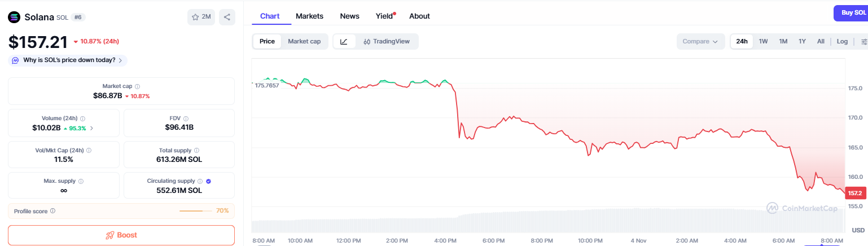Click the share icon next to watchlist
This screenshot has height=246, width=868.
(227, 17)
